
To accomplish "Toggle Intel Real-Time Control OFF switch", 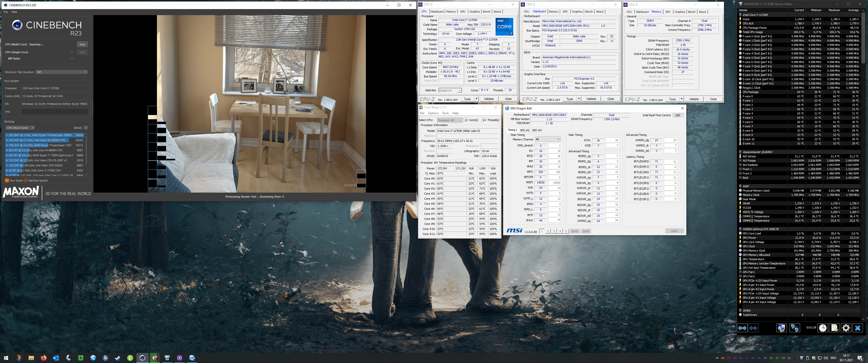I will [677, 115].
